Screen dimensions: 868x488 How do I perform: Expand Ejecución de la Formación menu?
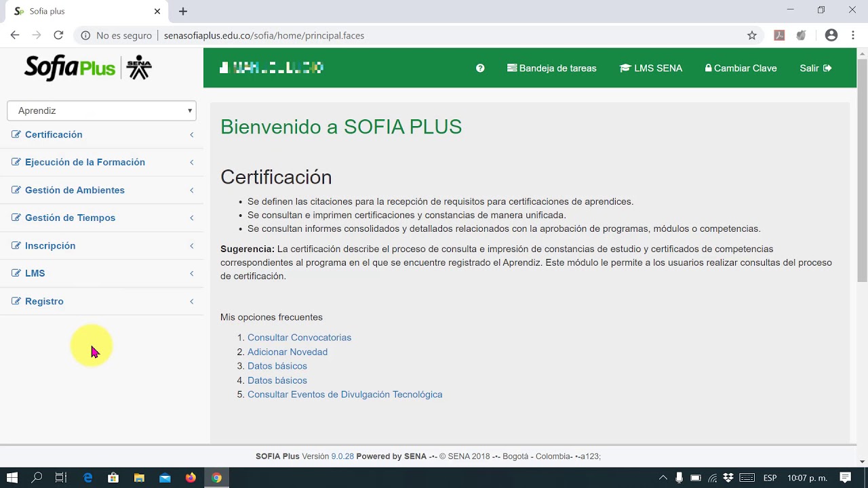point(102,162)
